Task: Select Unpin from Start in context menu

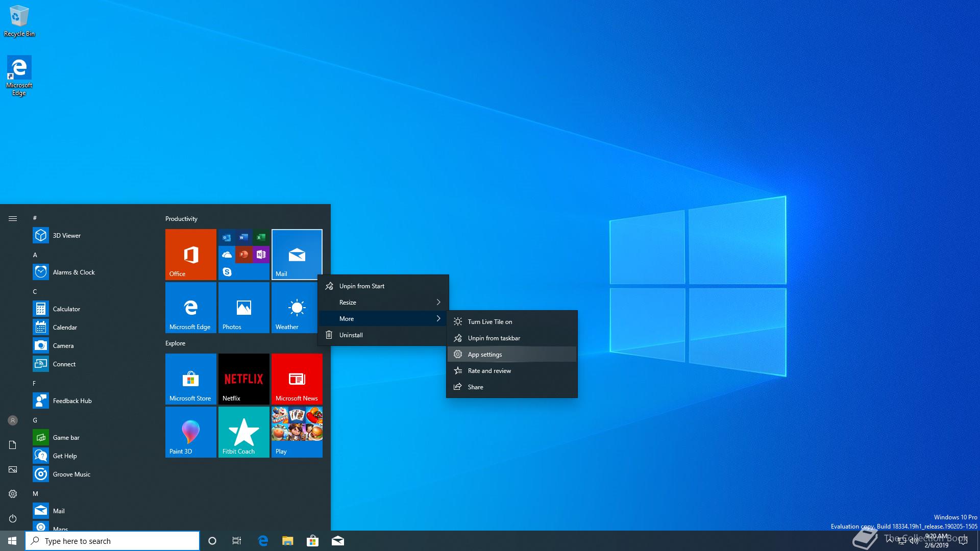Action: (383, 286)
